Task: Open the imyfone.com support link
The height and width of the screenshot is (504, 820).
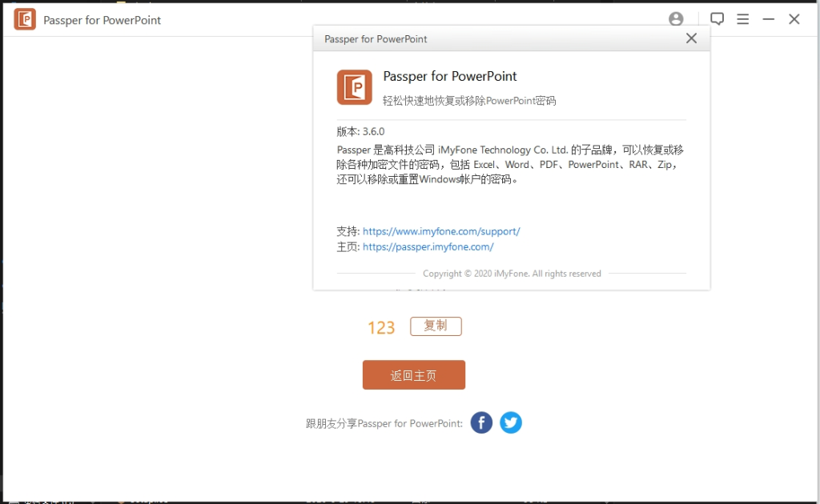Action: [x=442, y=230]
